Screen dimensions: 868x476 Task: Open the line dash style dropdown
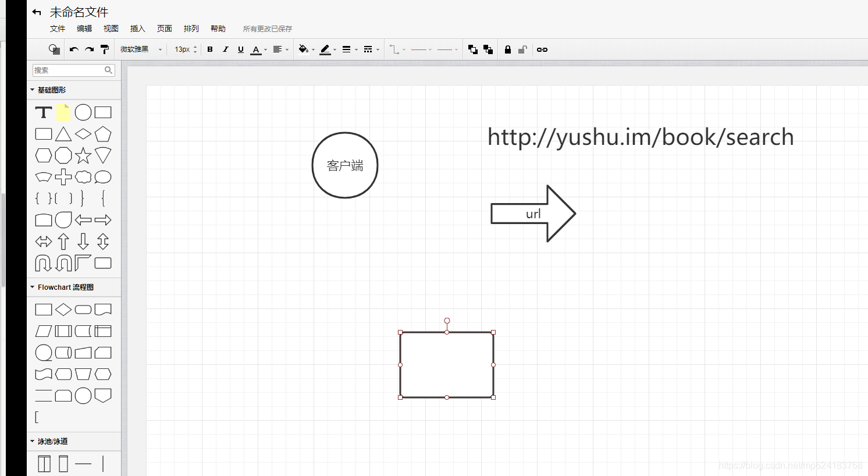(x=371, y=49)
